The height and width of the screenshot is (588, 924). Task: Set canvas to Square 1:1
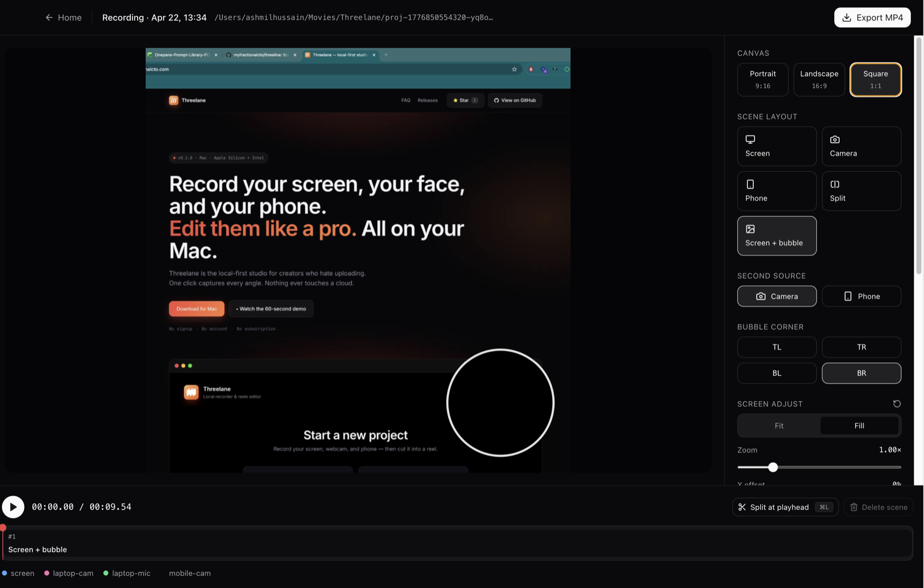click(875, 80)
